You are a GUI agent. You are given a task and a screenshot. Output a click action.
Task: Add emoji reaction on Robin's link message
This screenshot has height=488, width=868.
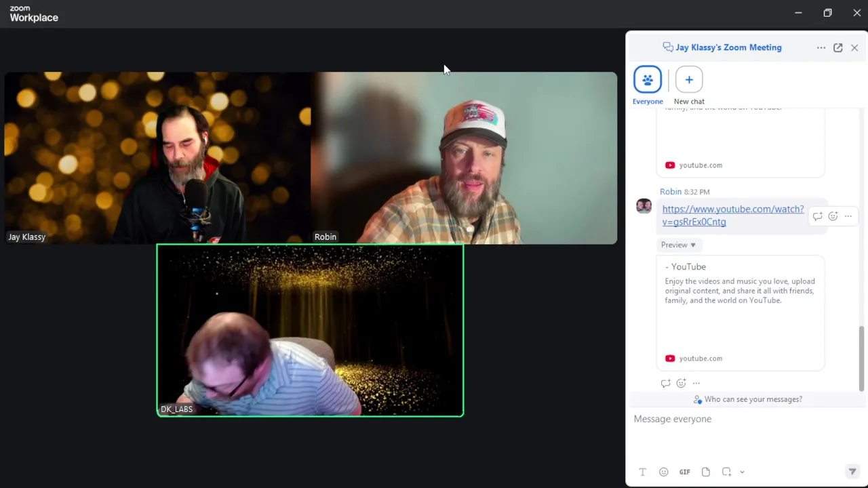(833, 216)
